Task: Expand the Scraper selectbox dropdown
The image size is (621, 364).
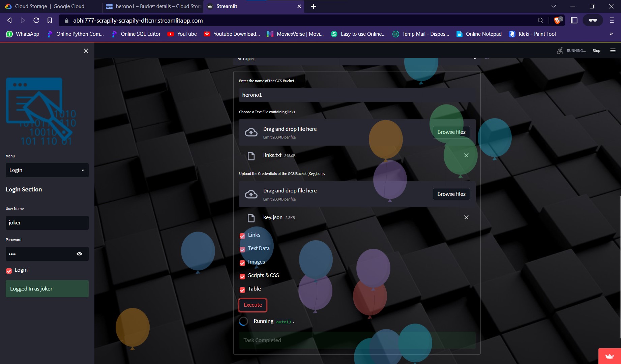Action: click(357, 59)
